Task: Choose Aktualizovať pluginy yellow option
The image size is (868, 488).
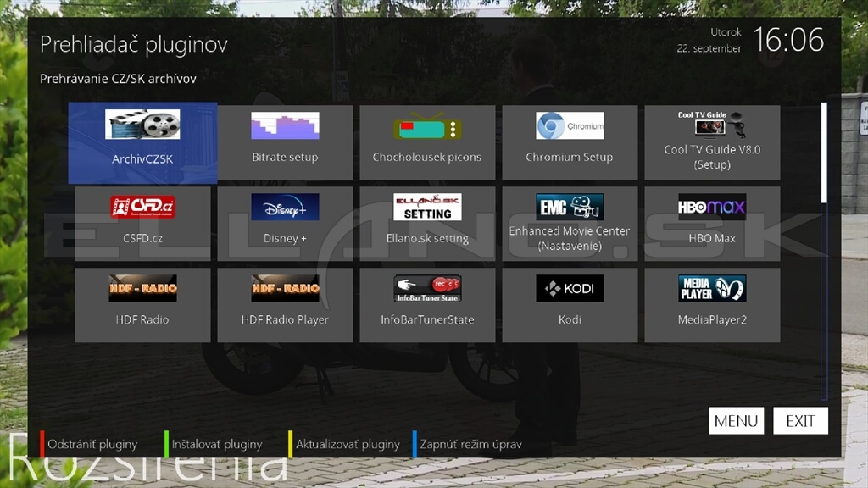Action: point(348,444)
